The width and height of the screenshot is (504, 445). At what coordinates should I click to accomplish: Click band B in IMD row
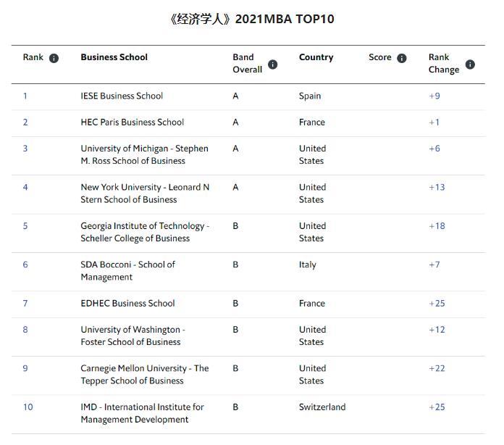click(x=235, y=407)
